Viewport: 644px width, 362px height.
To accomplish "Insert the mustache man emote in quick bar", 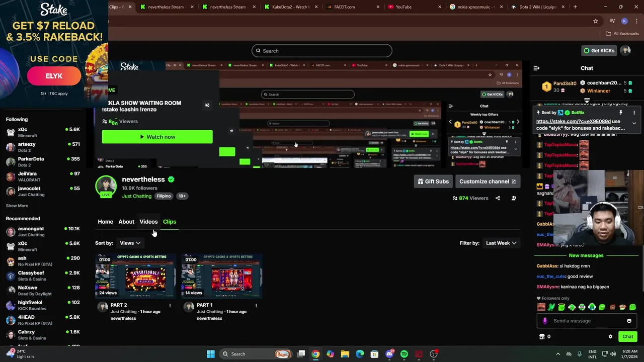I will (x=541, y=307).
